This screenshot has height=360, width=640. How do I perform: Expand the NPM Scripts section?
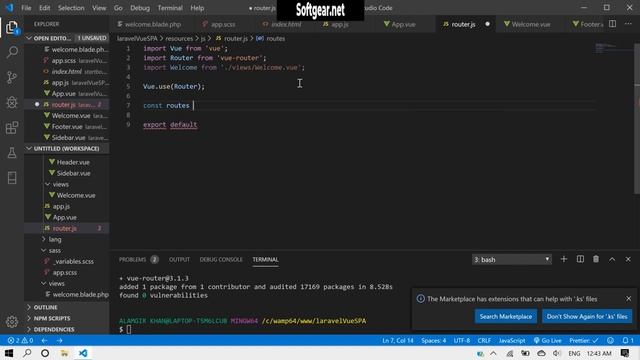click(x=67, y=318)
